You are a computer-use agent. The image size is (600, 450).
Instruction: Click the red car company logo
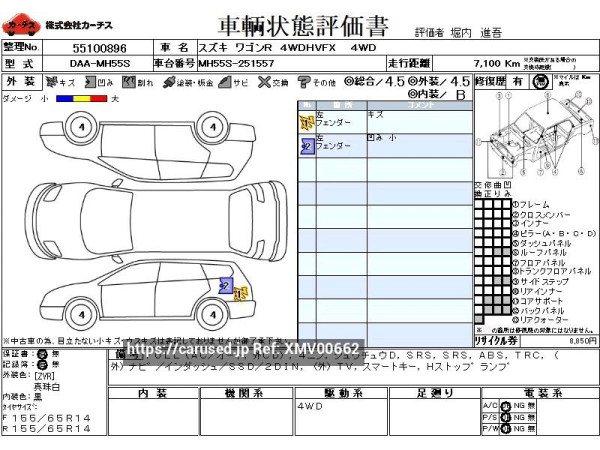pyautogui.click(x=21, y=25)
